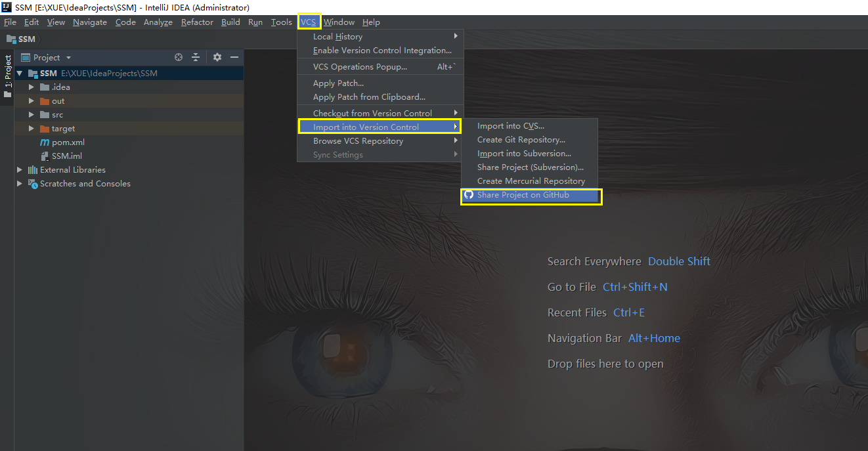This screenshot has height=451, width=868.
Task: Open the Edit menu
Action: (x=32, y=22)
